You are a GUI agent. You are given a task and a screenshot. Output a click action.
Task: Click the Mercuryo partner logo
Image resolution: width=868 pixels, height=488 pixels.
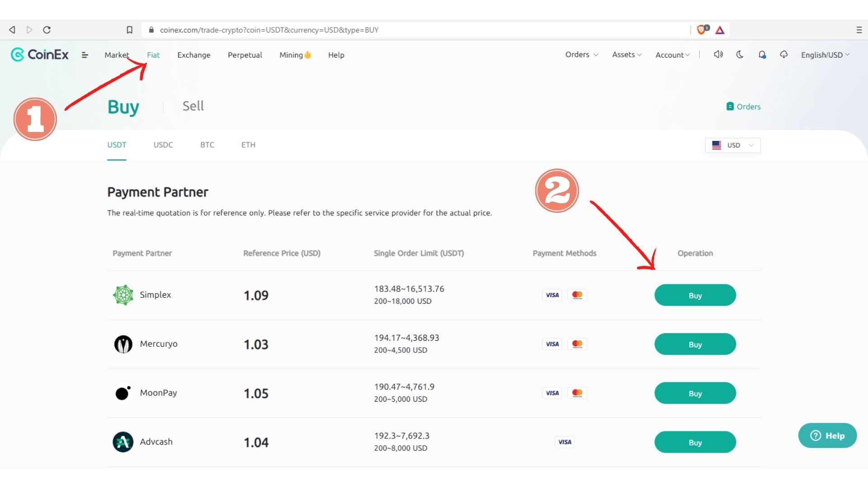pos(123,344)
